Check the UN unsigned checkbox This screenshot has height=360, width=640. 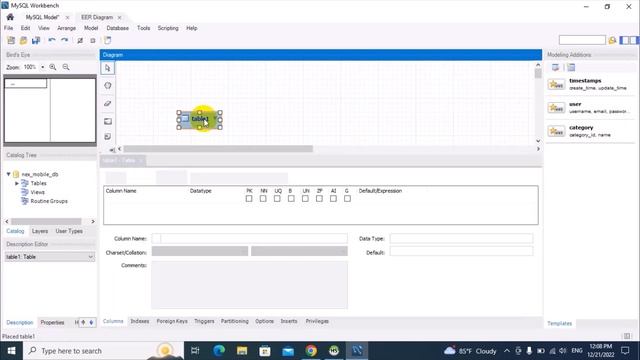coord(305,199)
